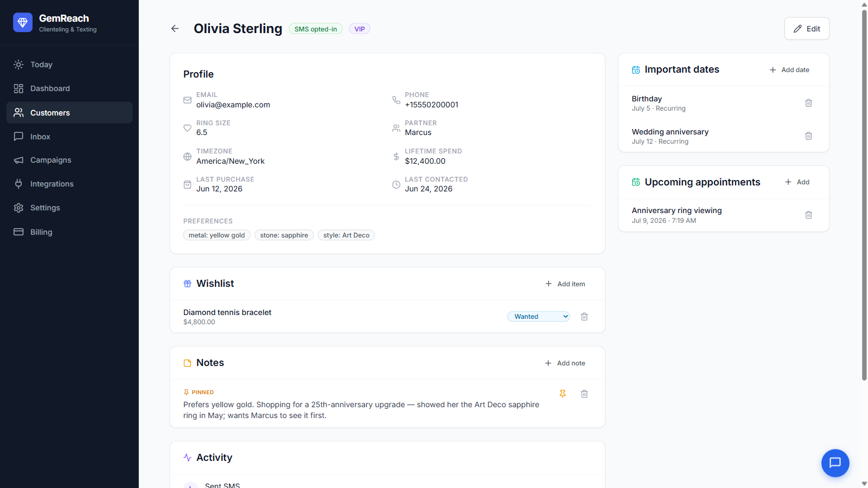
Task: Add an item to the Wishlist
Action: (565, 284)
